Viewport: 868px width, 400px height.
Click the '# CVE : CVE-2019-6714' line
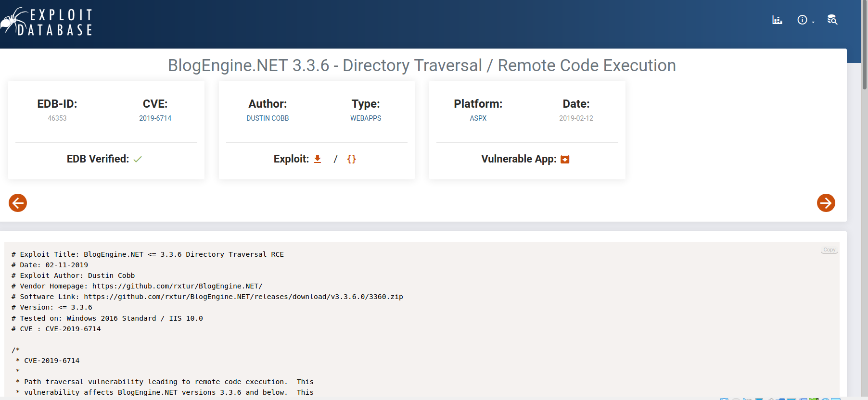coord(56,329)
